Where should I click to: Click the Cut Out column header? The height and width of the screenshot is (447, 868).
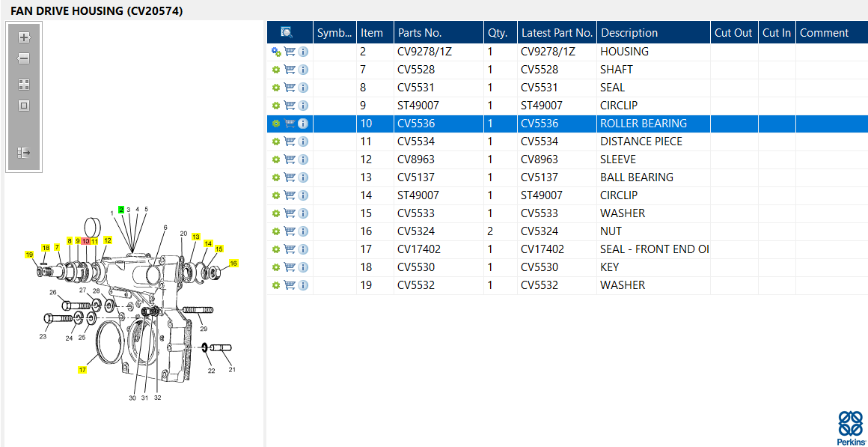coord(734,33)
